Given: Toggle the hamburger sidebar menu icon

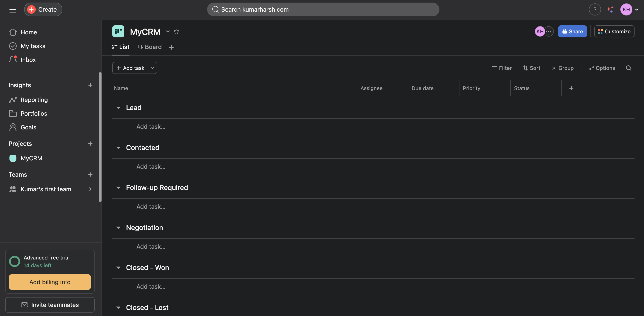Looking at the screenshot, I should pyautogui.click(x=13, y=9).
